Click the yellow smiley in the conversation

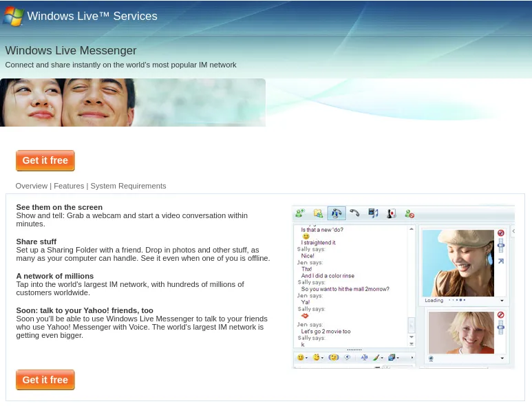point(306,236)
